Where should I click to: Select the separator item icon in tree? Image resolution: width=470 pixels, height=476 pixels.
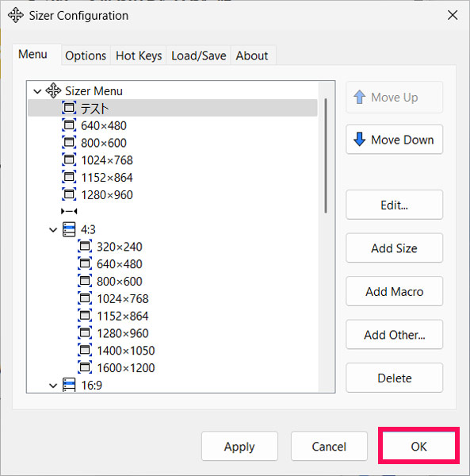69,211
